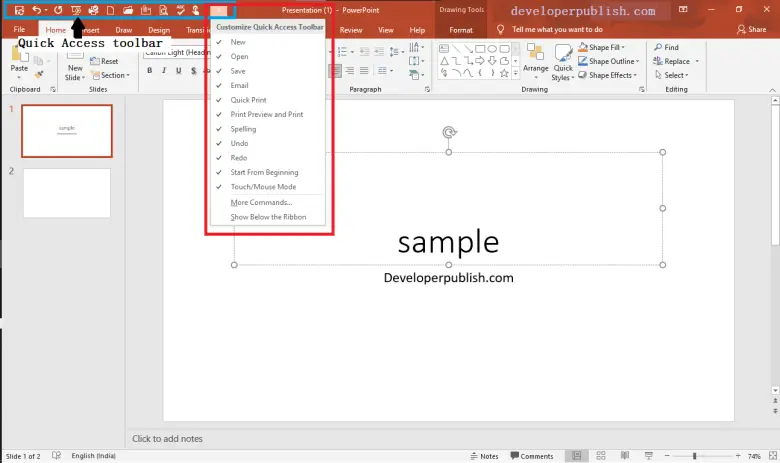Click the Center align text icon
The height and width of the screenshot is (463, 780).
click(x=335, y=71)
